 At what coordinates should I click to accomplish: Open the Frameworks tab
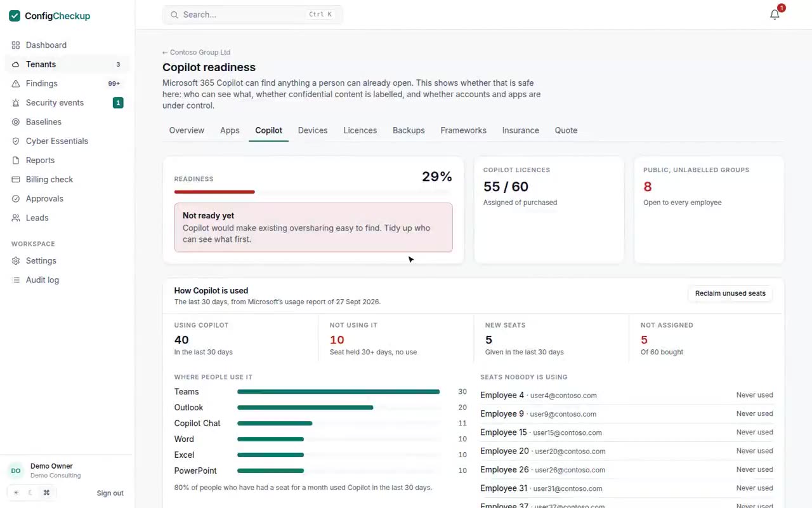tap(464, 130)
